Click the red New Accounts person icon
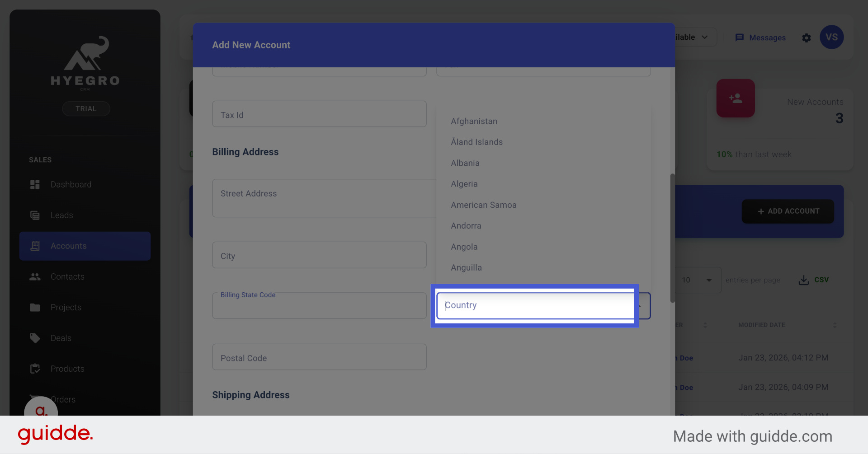Viewport: 868px width, 454px height. tap(736, 98)
